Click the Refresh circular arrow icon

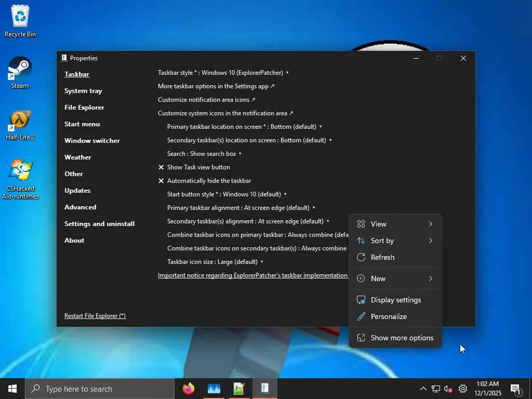pos(361,257)
